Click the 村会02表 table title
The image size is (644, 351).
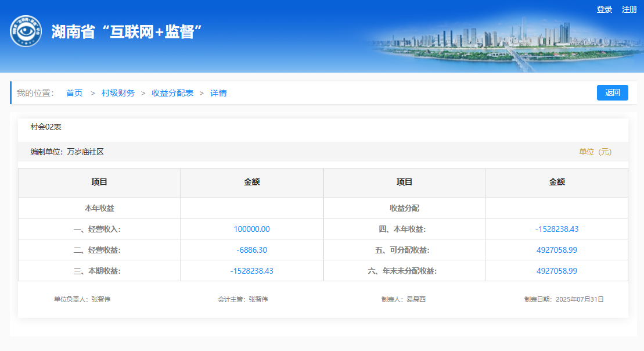click(46, 127)
